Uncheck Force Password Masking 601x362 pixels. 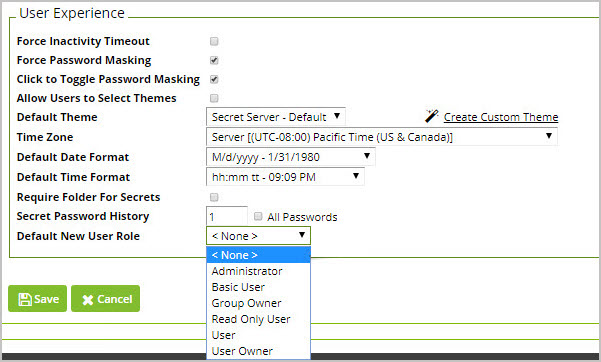pyautogui.click(x=214, y=60)
